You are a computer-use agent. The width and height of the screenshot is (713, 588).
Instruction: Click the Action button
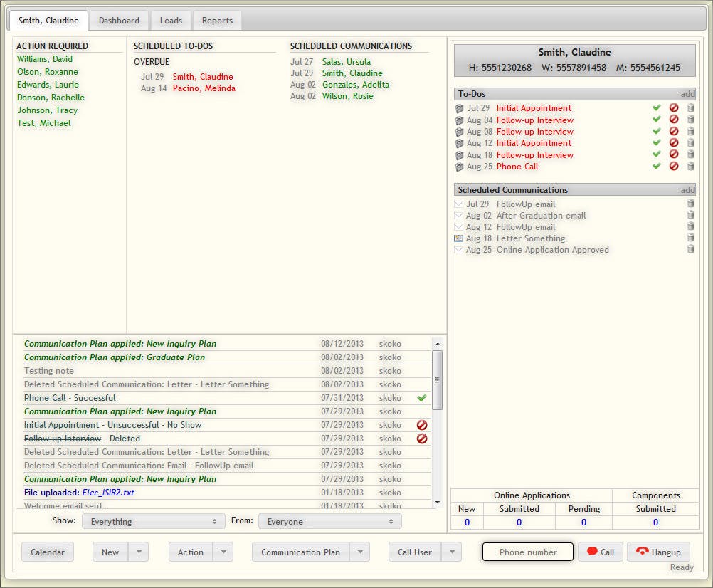(x=191, y=552)
